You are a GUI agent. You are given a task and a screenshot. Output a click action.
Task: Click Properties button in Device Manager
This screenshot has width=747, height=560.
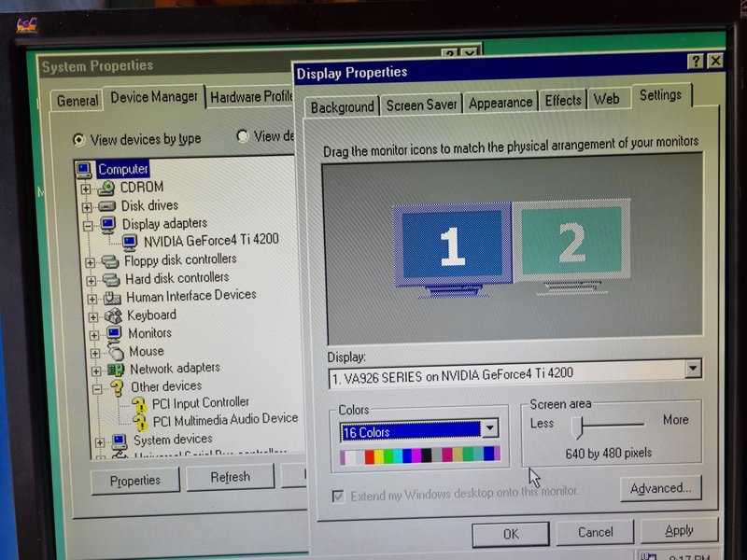pos(135,481)
